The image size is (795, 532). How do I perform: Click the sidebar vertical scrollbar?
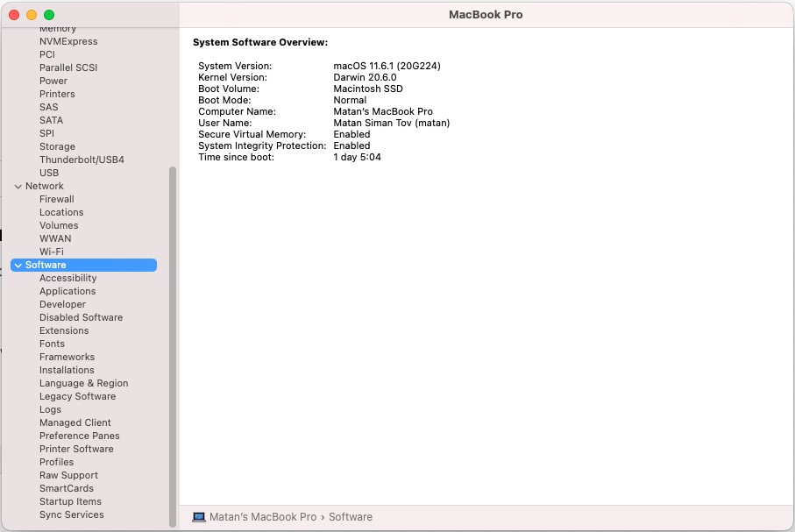click(x=173, y=347)
